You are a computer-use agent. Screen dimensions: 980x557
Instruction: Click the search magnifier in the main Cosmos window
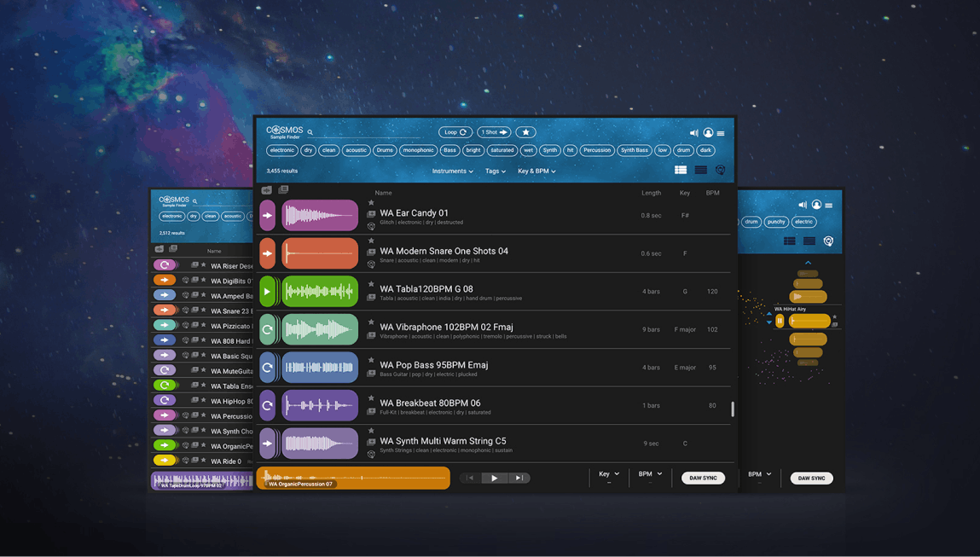point(310,132)
